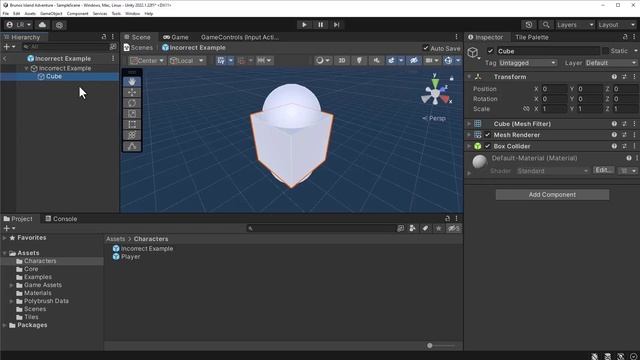Expand the Polybrush Data folder
This screenshot has height=360, width=640.
(x=11, y=301)
